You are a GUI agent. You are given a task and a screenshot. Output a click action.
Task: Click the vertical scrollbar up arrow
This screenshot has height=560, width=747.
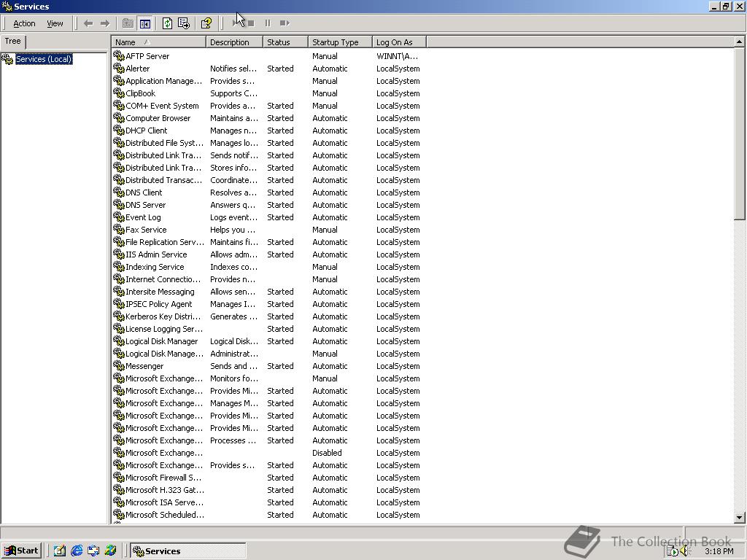pyautogui.click(x=740, y=42)
